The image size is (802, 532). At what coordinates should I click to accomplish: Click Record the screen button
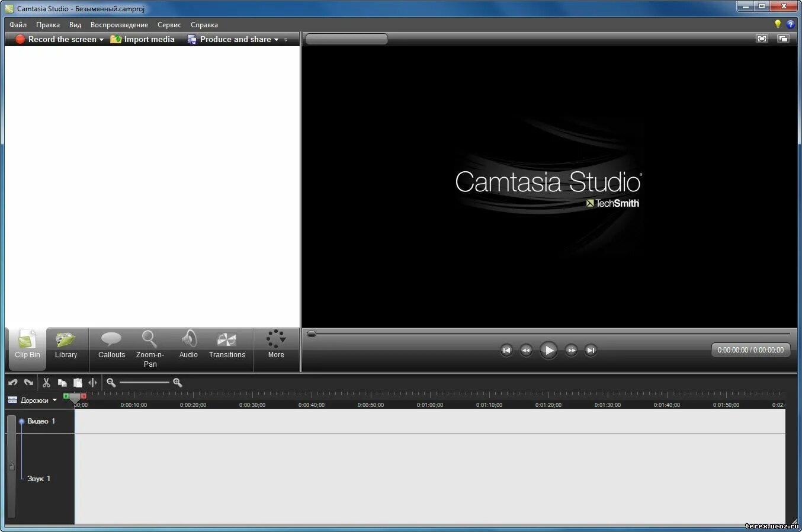pyautogui.click(x=56, y=39)
